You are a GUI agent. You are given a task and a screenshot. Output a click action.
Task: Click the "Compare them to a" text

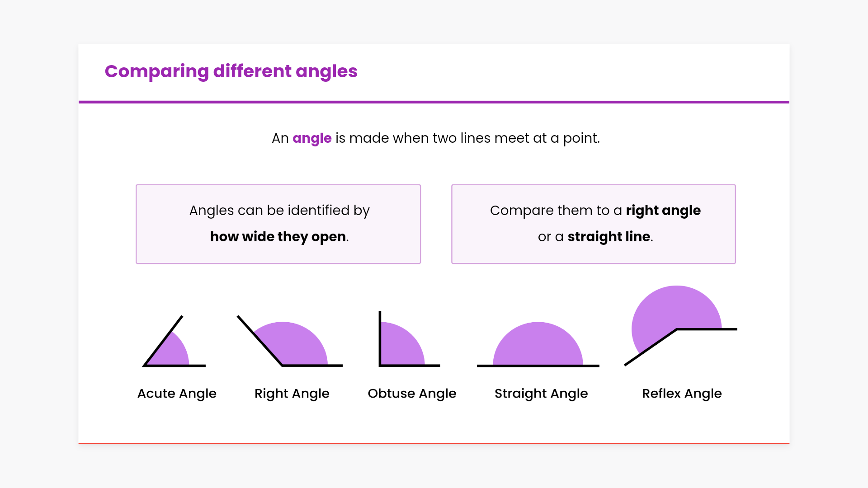556,211
